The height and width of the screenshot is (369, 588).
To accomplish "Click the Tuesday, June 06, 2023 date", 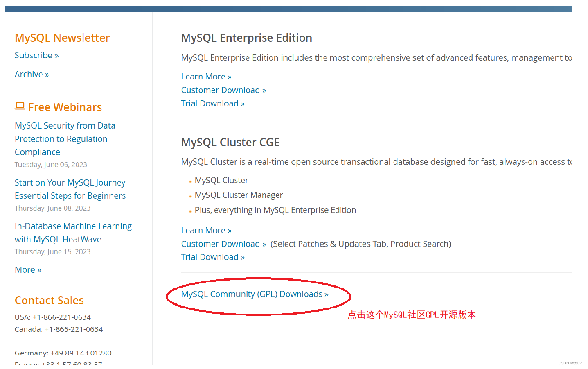I will click(x=51, y=165).
